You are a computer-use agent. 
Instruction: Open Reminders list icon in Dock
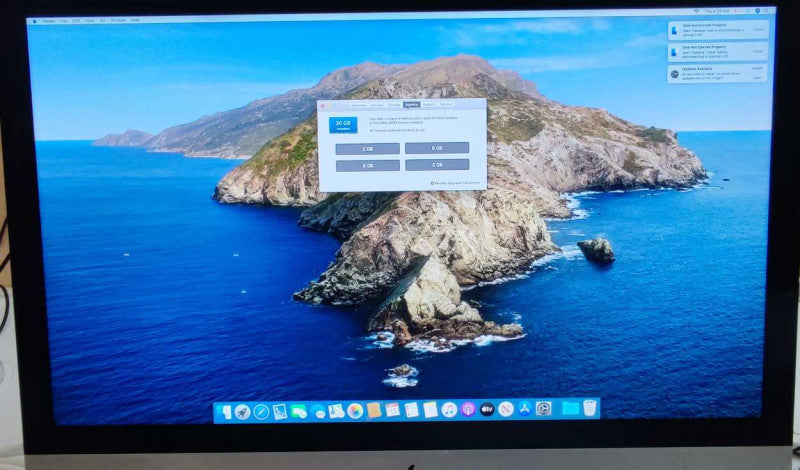[x=411, y=410]
